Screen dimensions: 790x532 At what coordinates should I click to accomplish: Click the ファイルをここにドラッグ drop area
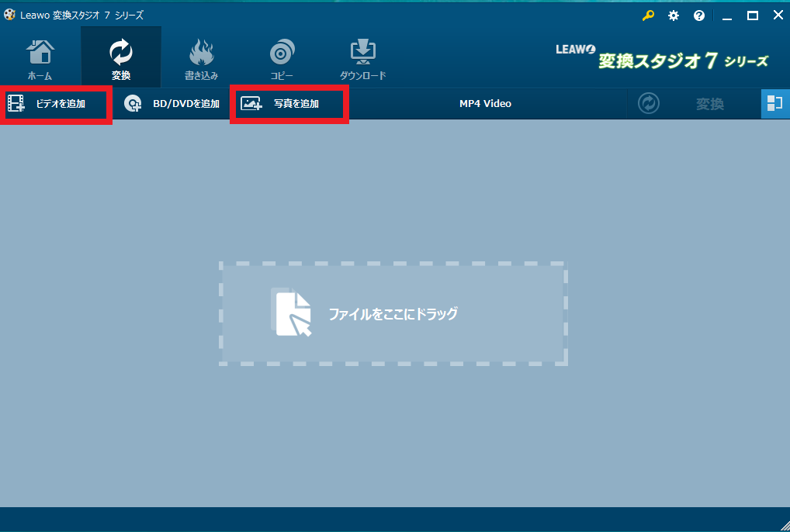(393, 313)
